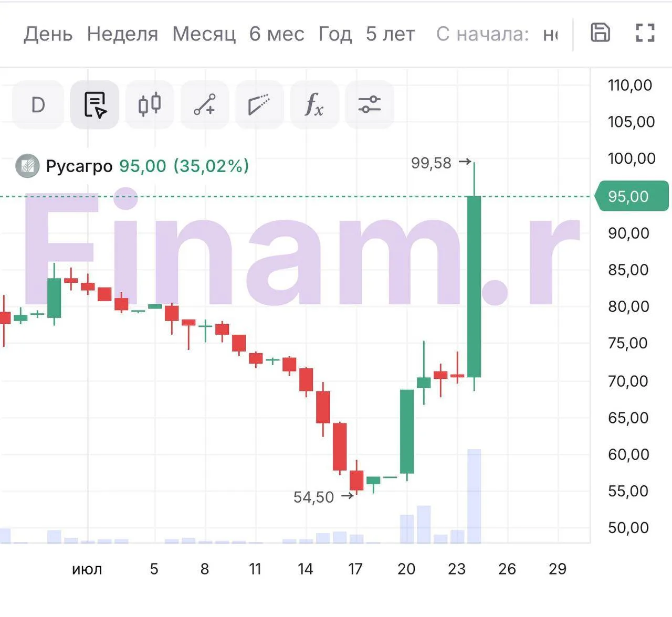The height and width of the screenshot is (617, 672).
Task: Switch to the 6 мес range
Action: click(x=277, y=34)
